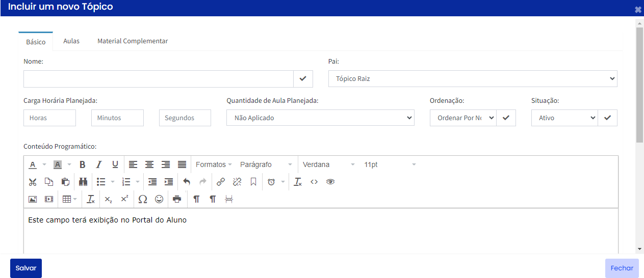Redo the last editor action
The height and width of the screenshot is (278, 644).
203,182
